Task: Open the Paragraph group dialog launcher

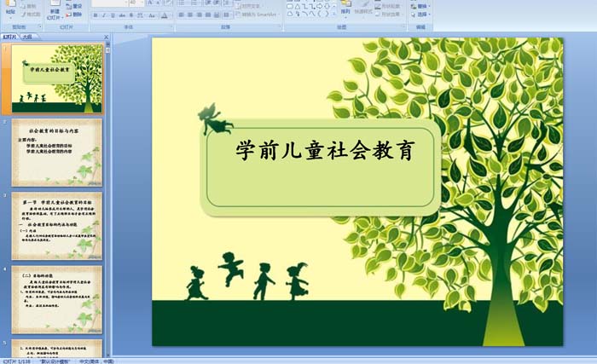Action: (280, 26)
